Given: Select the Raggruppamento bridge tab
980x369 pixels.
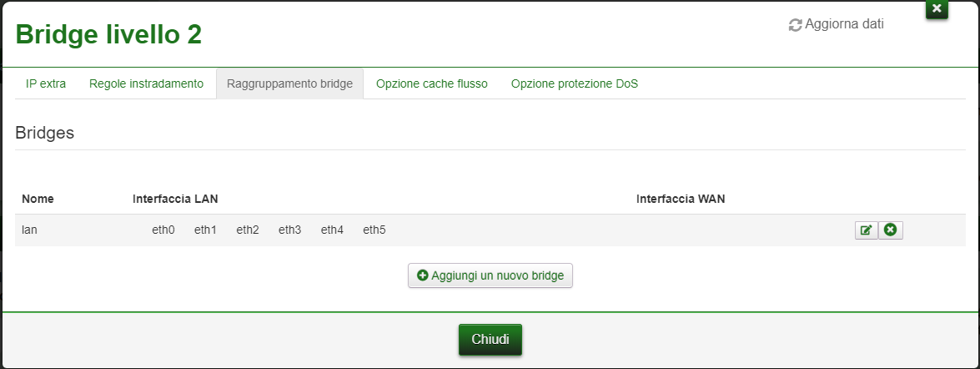Looking at the screenshot, I should (290, 83).
